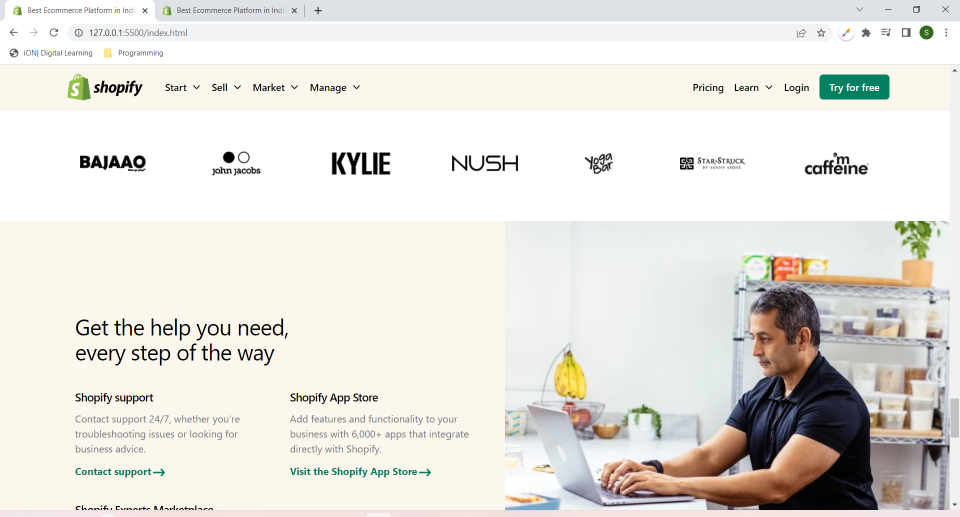Open Chrome three-dot menu
The image size is (960, 517).
946,32
